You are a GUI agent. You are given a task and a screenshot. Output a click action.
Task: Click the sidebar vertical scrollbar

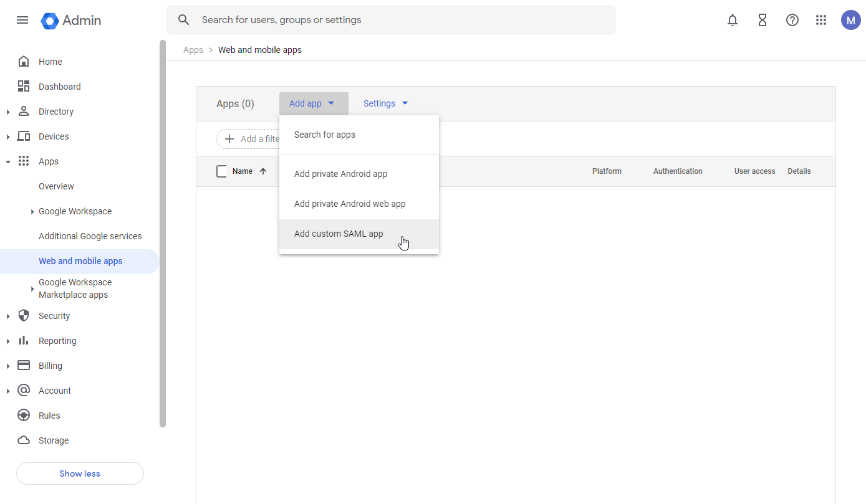pyautogui.click(x=163, y=234)
